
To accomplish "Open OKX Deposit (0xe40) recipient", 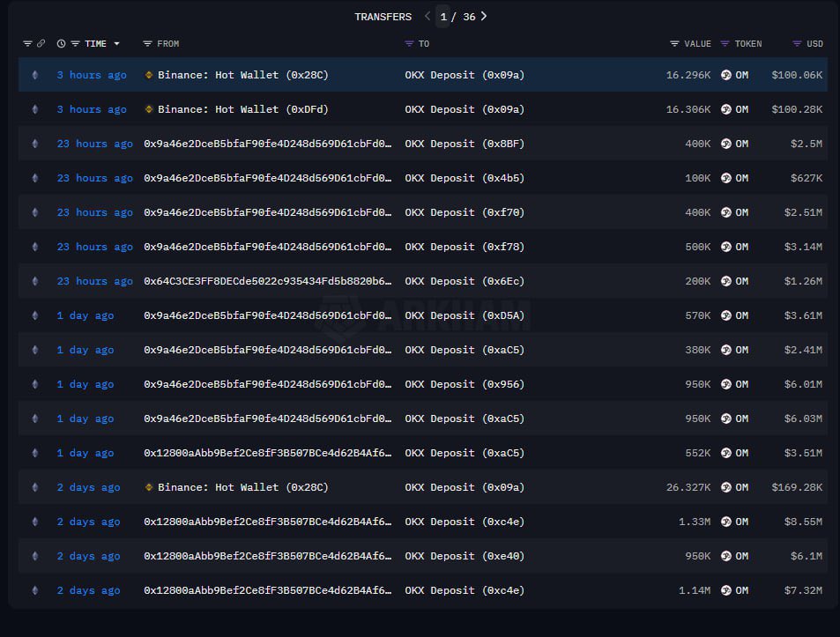I will pyautogui.click(x=465, y=556).
